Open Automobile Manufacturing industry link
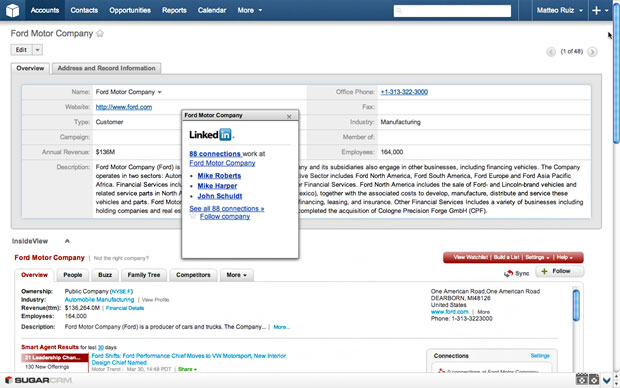The width and height of the screenshot is (620, 388). click(99, 300)
